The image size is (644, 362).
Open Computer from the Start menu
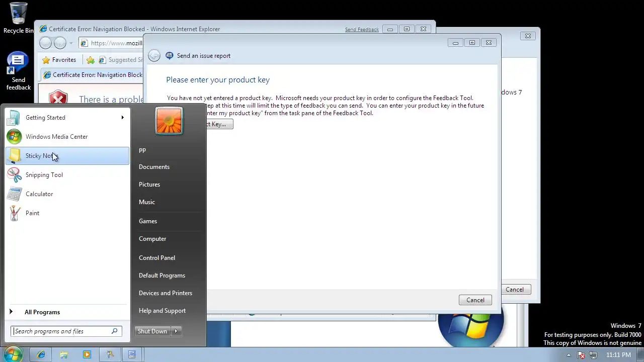tap(152, 239)
